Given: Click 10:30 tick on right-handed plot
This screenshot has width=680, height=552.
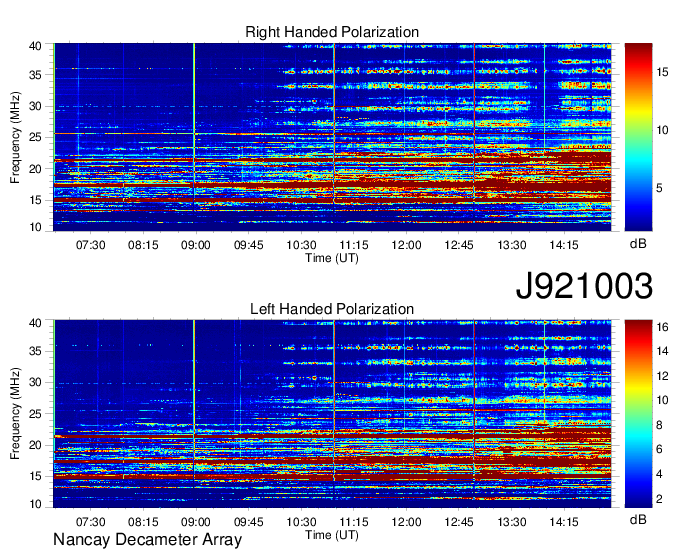Looking at the screenshot, I should click(301, 245).
